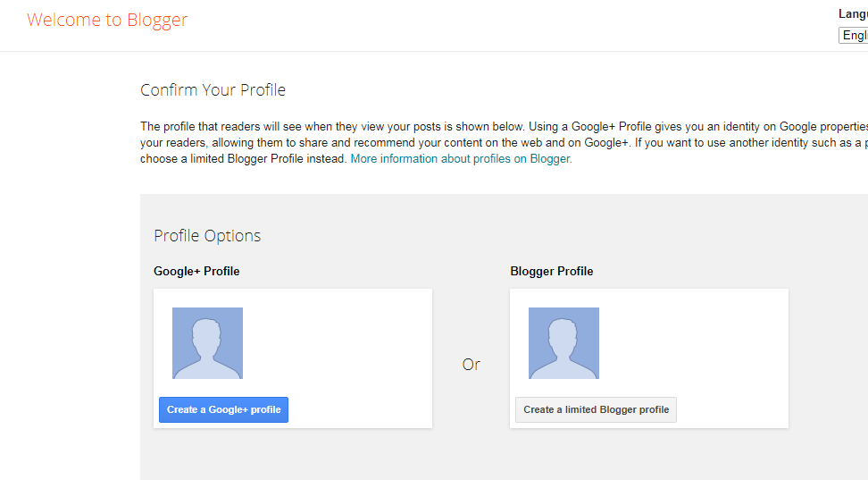Screen dimensions: 868x480
Task: Select the bold Blogger Profile label
Action: click(x=551, y=271)
